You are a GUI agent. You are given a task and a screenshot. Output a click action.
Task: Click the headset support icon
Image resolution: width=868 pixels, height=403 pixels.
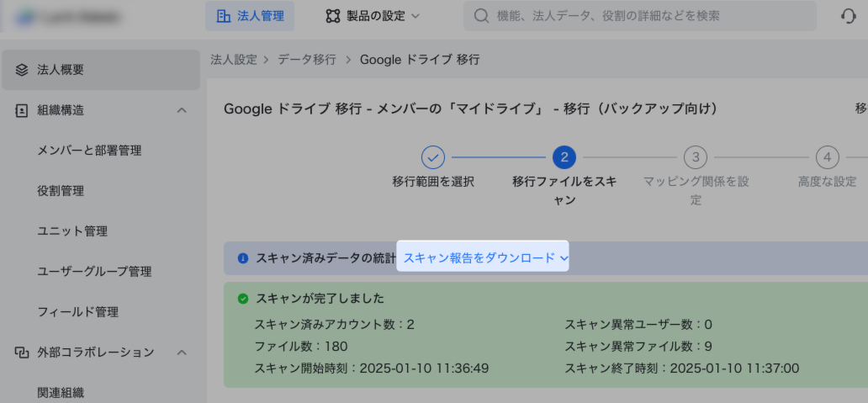(849, 16)
